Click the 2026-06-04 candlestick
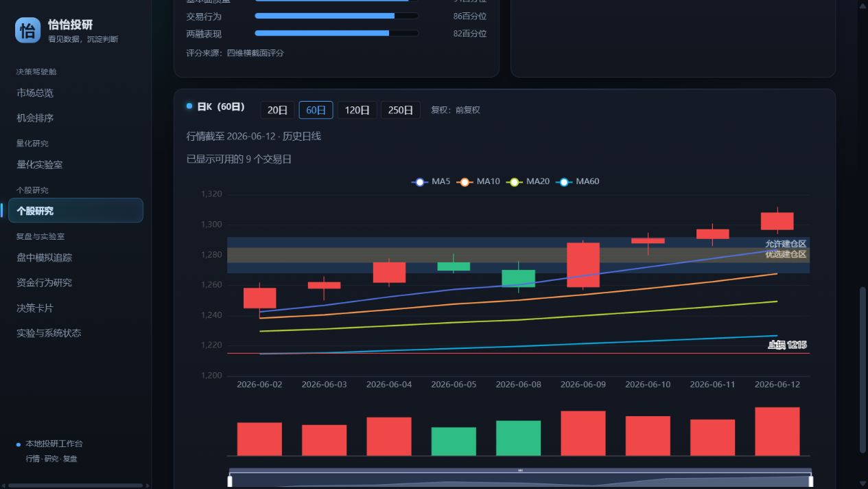Screen dimensions: 868x489 (389, 272)
